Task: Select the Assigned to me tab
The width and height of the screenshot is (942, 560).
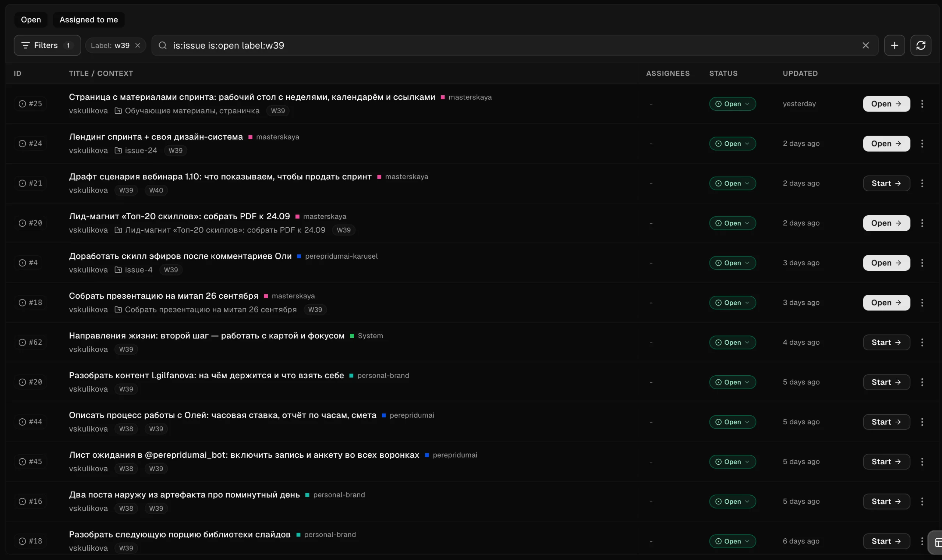Action: pos(89,20)
